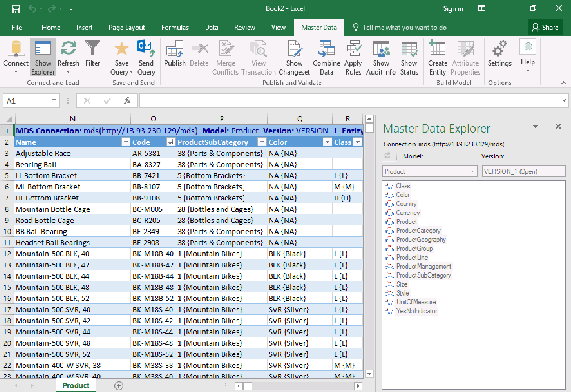Viewport: 571px width, 392px height.
Task: Switch to the Formulas tab
Action: pyautogui.click(x=175, y=27)
